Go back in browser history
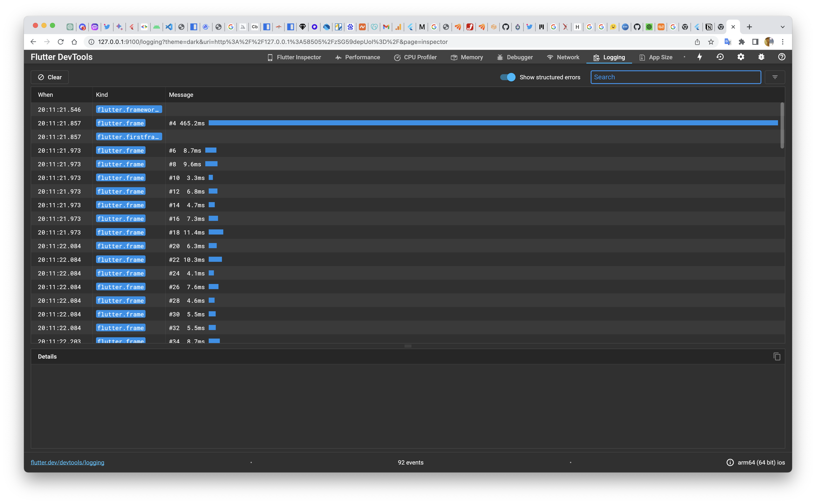 pyautogui.click(x=33, y=42)
